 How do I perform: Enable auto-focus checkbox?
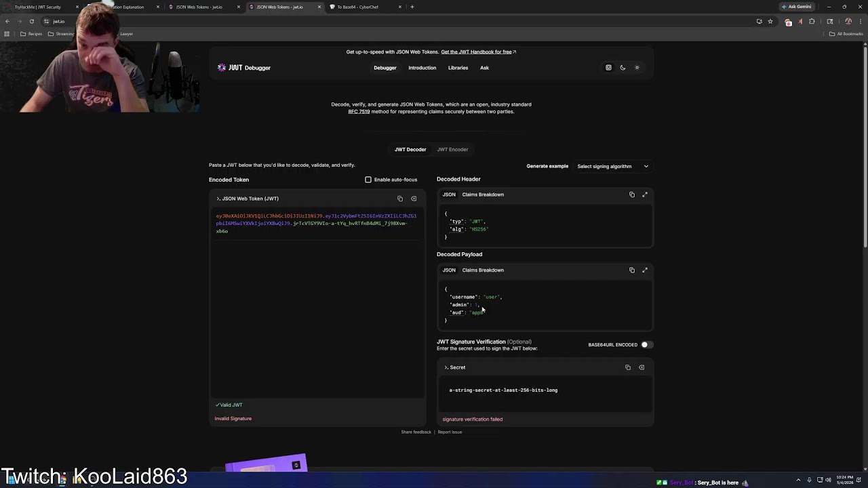368,180
